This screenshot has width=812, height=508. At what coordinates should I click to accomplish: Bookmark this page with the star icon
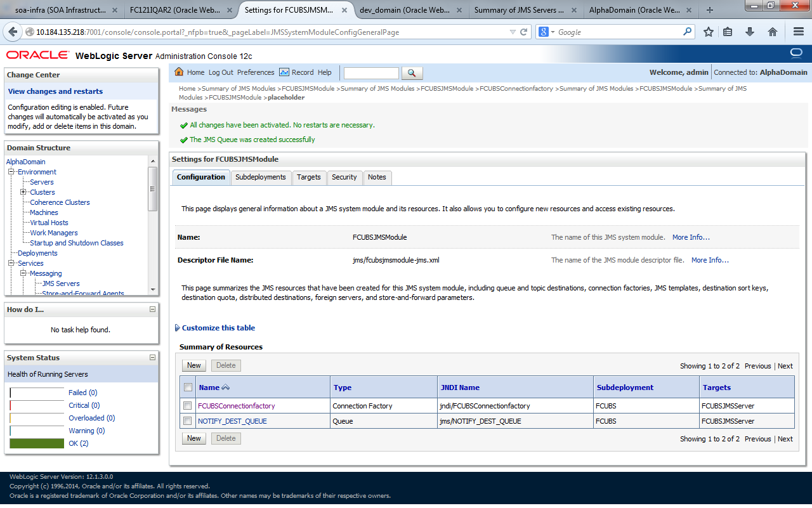click(x=709, y=32)
